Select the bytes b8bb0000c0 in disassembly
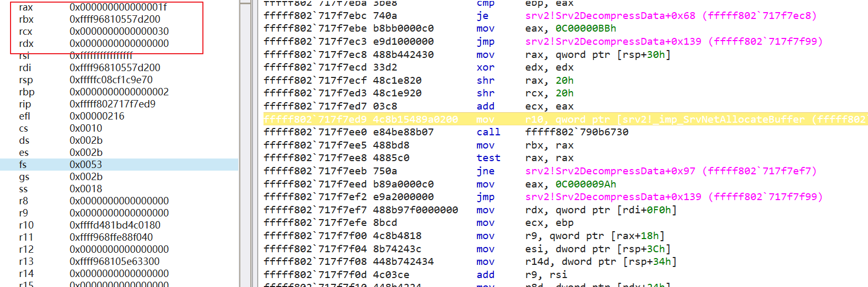 (x=404, y=28)
